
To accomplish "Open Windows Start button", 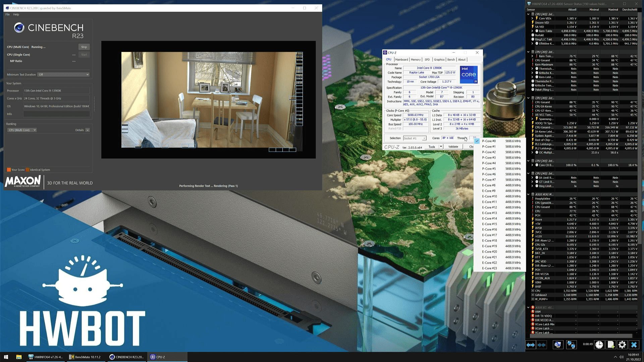I will 6,357.
